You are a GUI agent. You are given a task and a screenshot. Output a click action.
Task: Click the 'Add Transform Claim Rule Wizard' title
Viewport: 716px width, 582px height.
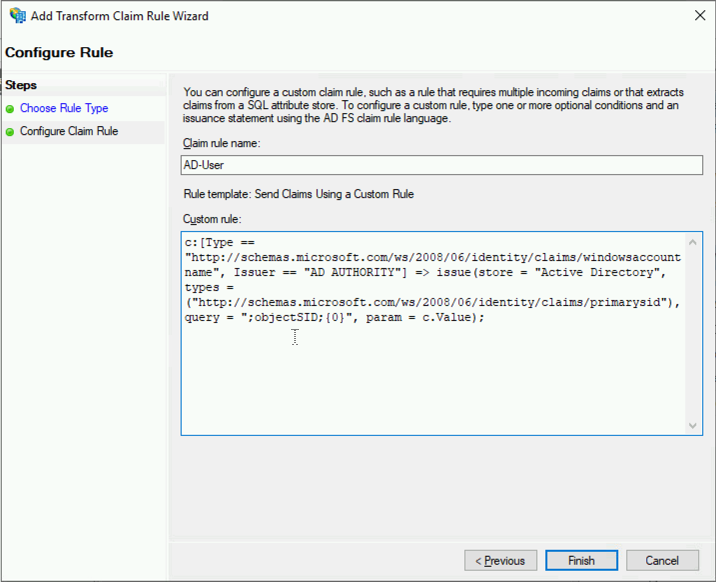(x=120, y=16)
